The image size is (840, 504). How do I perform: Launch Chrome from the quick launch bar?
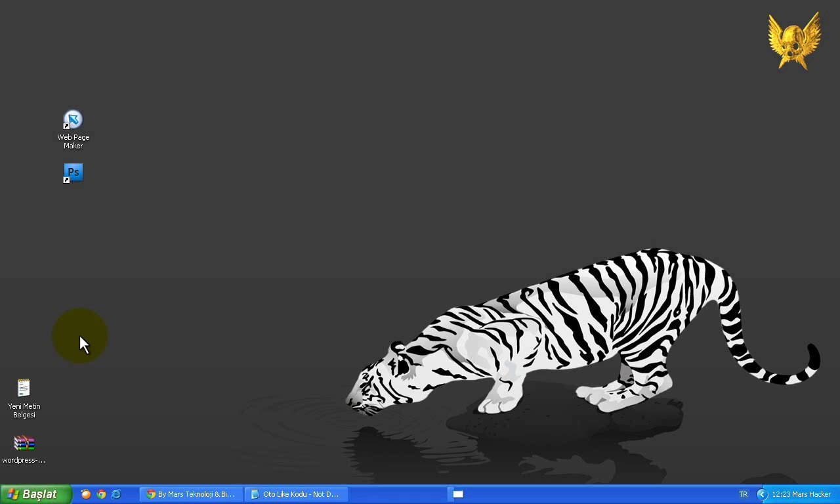(101, 494)
